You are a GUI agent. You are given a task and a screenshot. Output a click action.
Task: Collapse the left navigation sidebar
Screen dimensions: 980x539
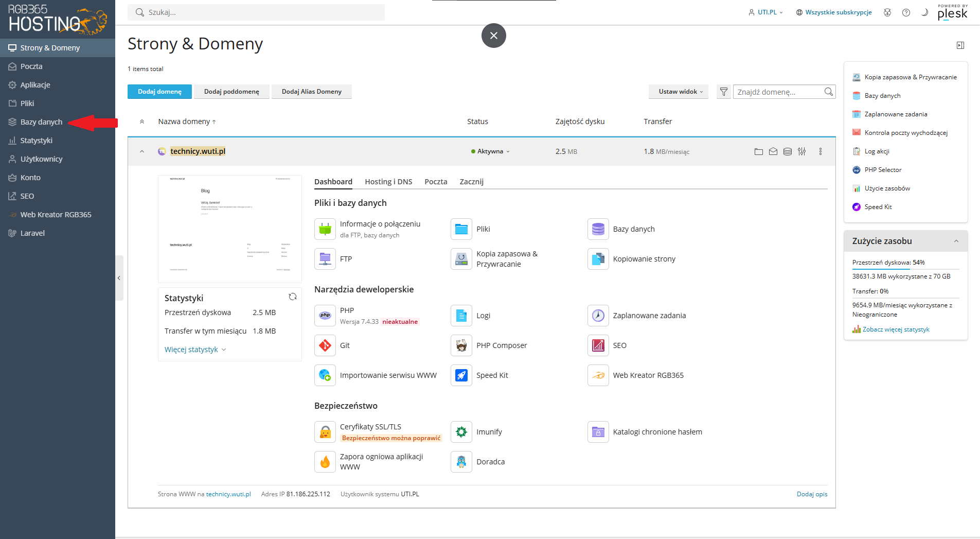(x=119, y=278)
